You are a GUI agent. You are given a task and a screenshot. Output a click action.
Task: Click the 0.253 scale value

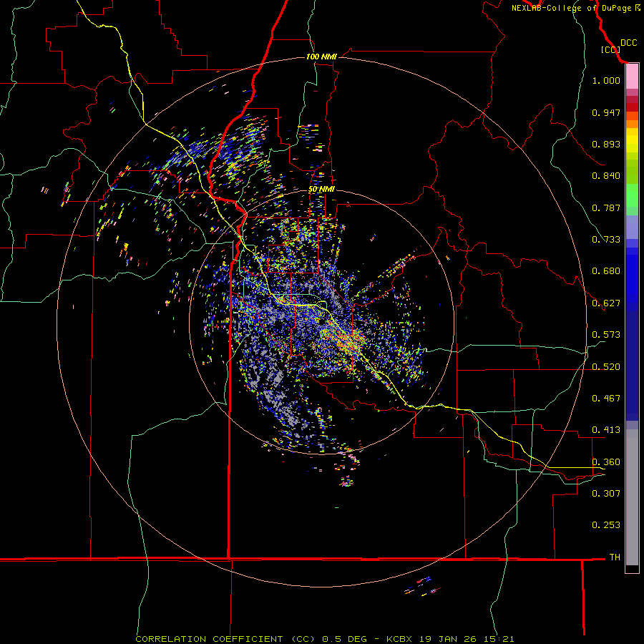[606, 525]
